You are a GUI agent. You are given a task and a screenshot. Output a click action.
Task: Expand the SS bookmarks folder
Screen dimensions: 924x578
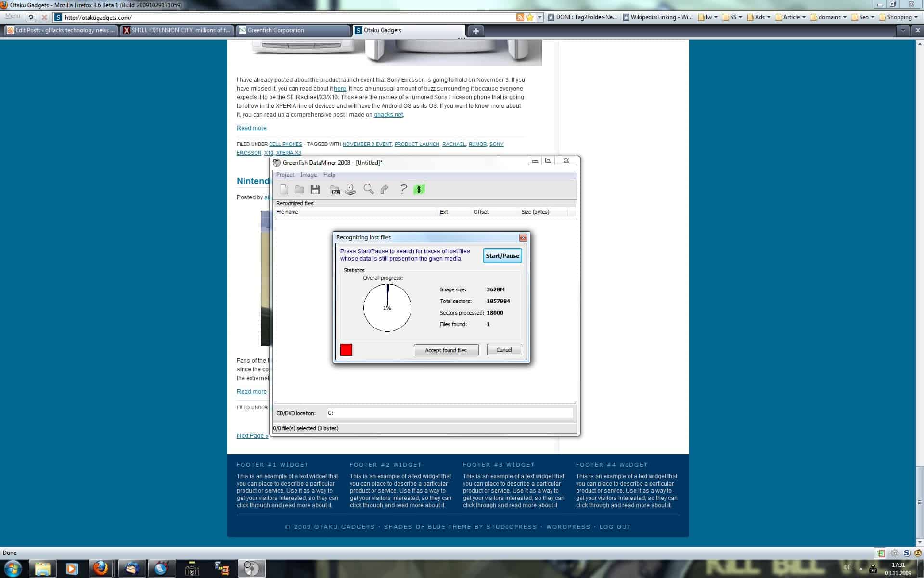[732, 17]
